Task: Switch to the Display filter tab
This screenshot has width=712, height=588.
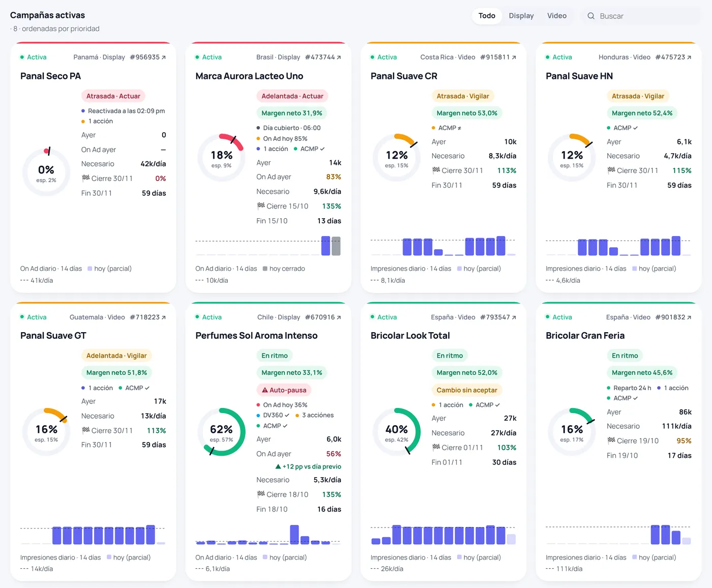Action: pos(521,16)
